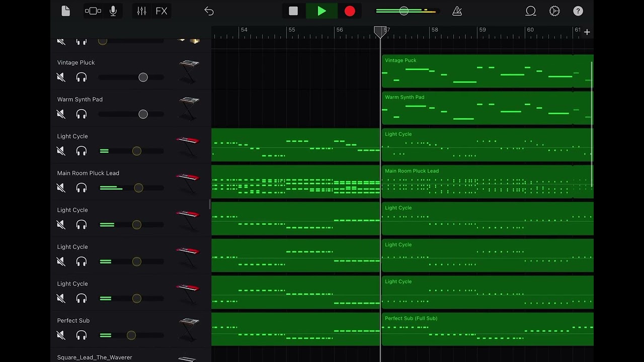The height and width of the screenshot is (362, 644).
Task: Click bar 55 on the ruler
Action: pos(291,30)
